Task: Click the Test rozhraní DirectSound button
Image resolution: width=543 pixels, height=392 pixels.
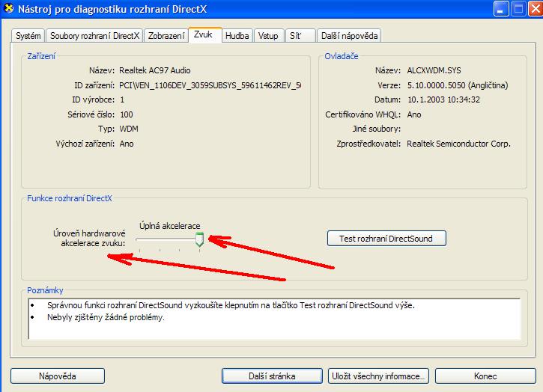Action: point(387,239)
